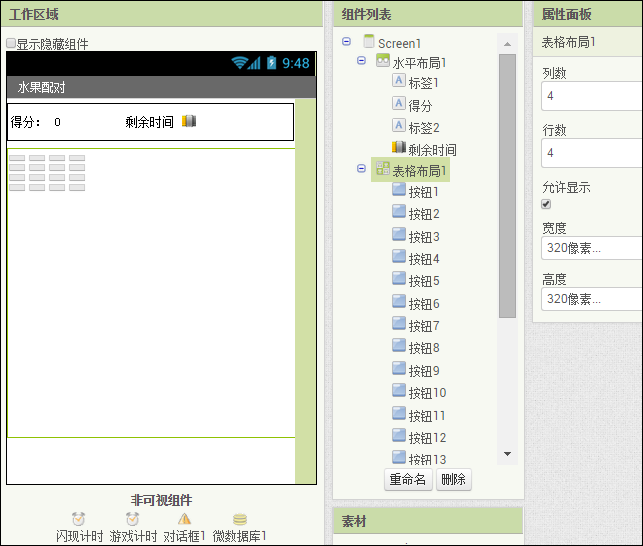This screenshot has height=546, width=643.
Task: Click the 按钮7 button icon
Action: (x=399, y=323)
